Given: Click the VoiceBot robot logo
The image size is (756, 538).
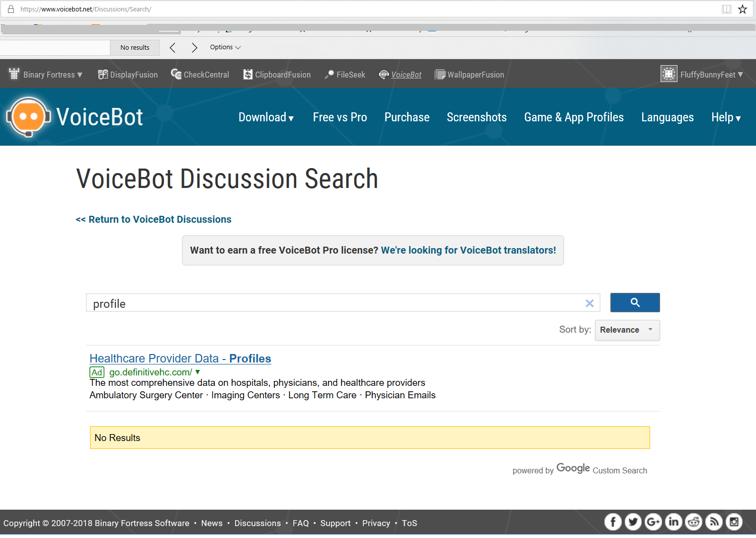Looking at the screenshot, I should point(28,117).
